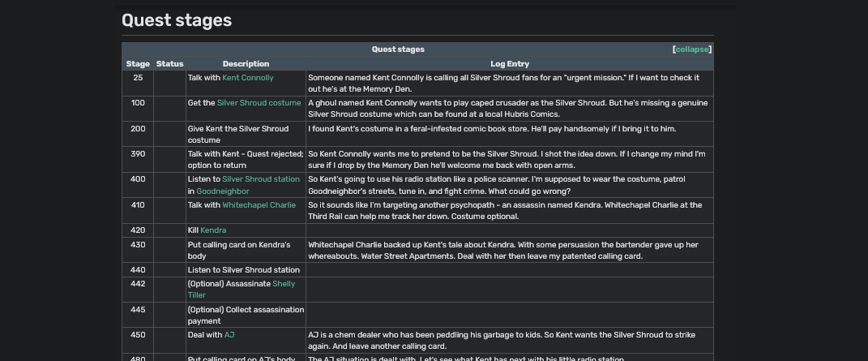Screen dimensions: 868x361
Task: Click the stage number 390 cell
Action: click(138, 154)
